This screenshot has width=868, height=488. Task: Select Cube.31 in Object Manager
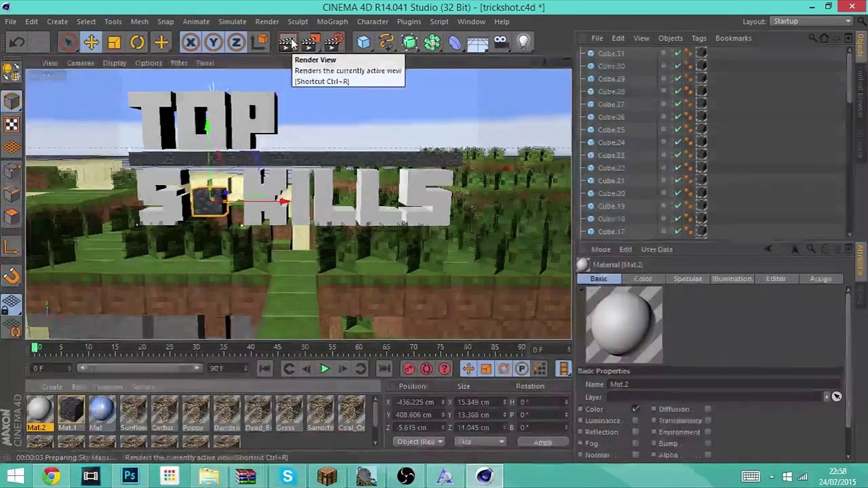pos(611,54)
